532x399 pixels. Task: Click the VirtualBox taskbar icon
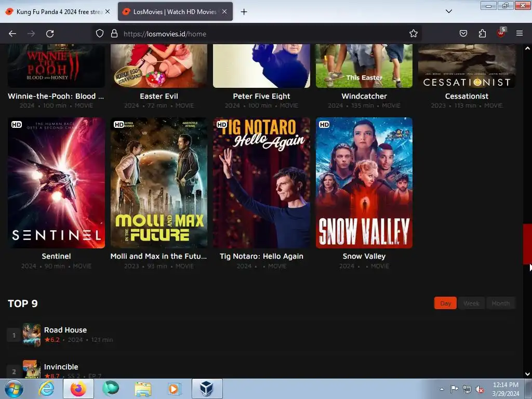207,389
